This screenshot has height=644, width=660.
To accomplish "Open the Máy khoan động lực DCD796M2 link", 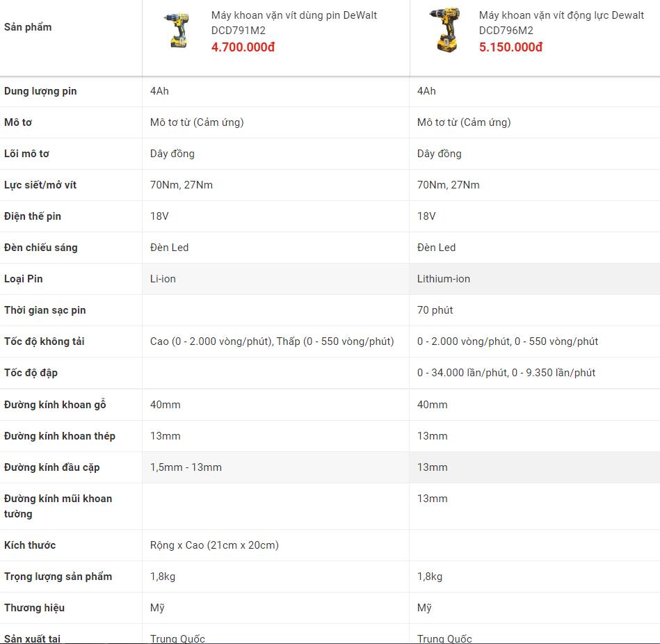I will (561, 22).
